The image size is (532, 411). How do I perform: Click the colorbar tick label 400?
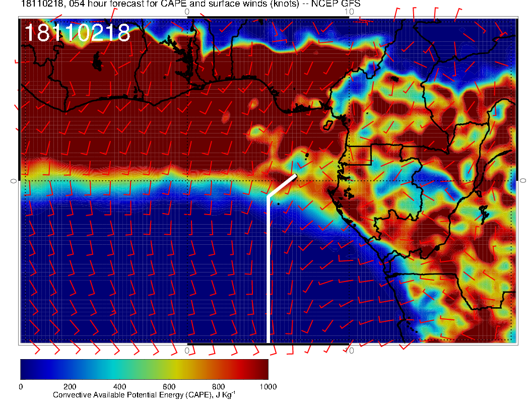click(119, 387)
